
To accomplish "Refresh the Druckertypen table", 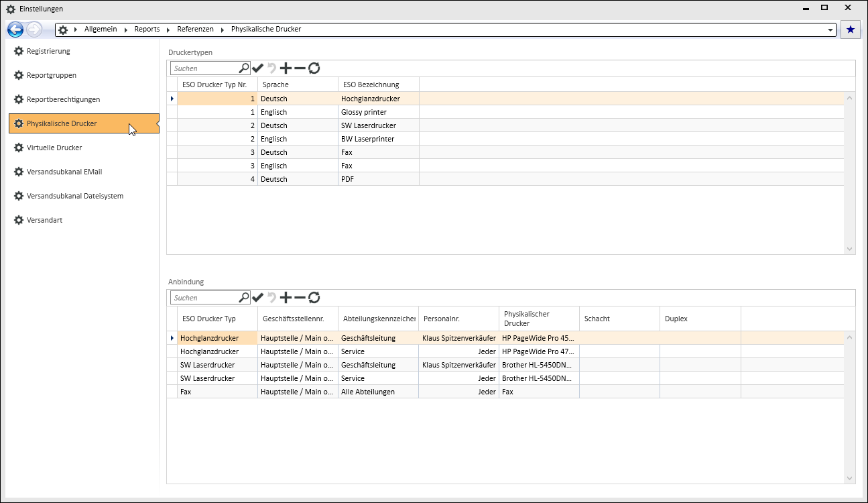I will coord(314,68).
